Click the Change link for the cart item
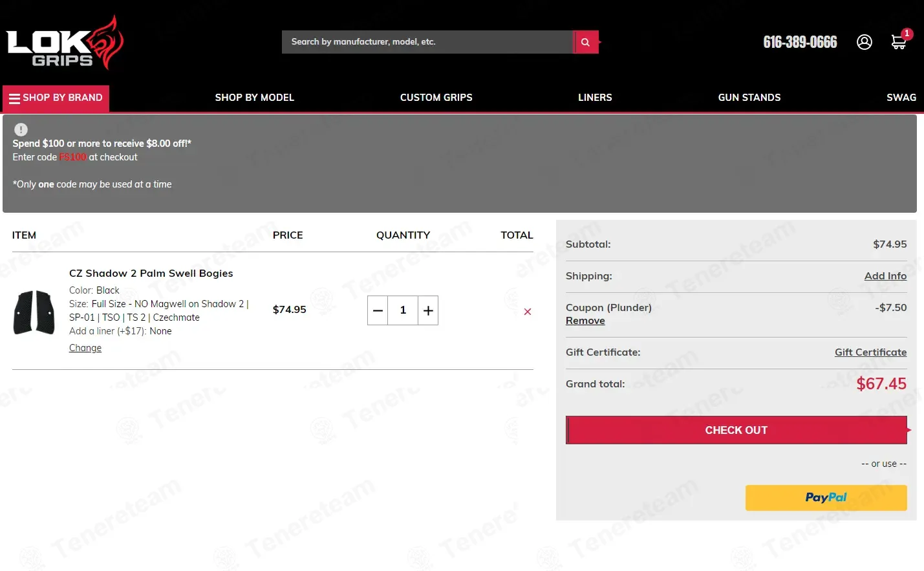 85,348
